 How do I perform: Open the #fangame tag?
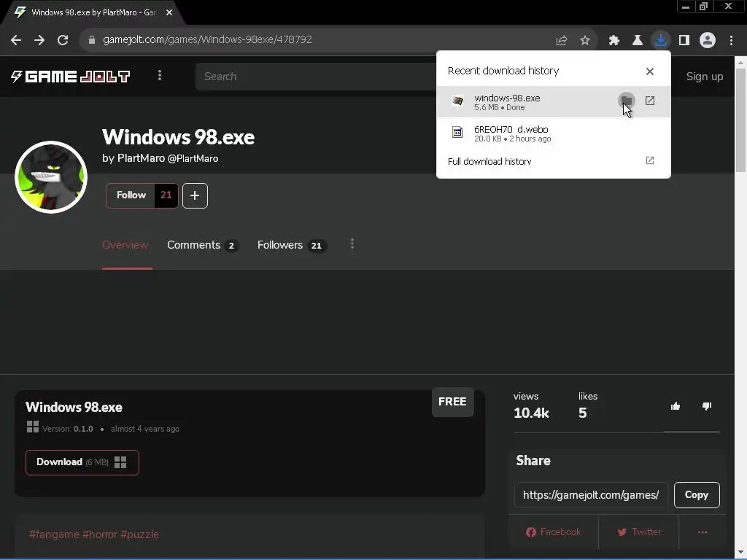click(54, 534)
